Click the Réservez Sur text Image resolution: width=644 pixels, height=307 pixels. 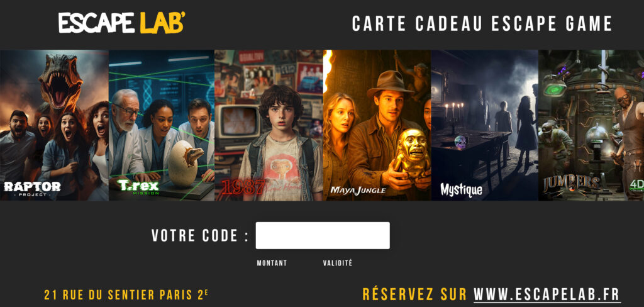[x=415, y=294]
